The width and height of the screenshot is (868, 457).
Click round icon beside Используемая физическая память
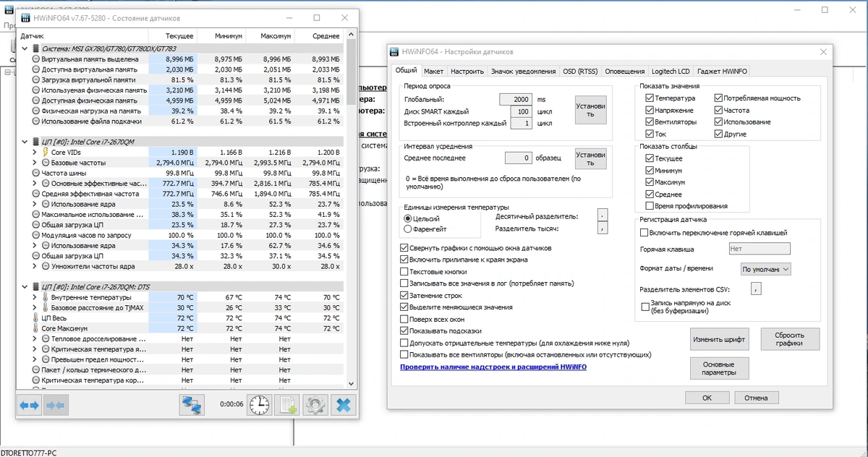(35, 90)
